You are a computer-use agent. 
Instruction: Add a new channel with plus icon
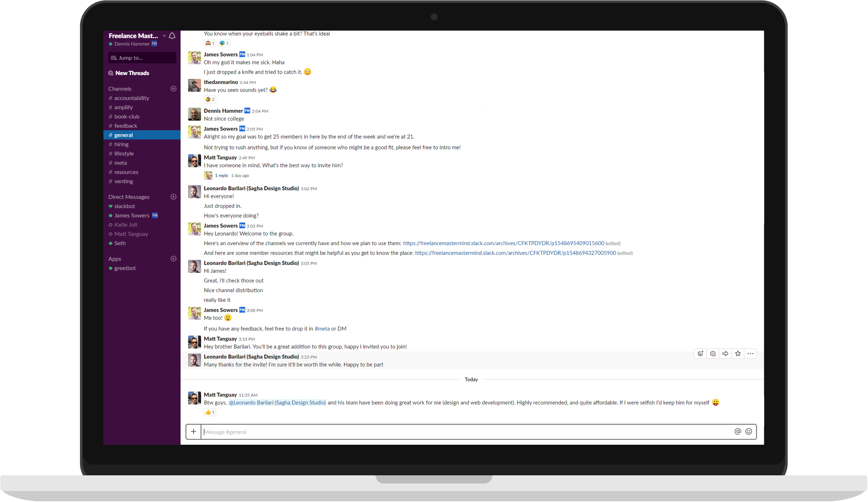pyautogui.click(x=173, y=89)
